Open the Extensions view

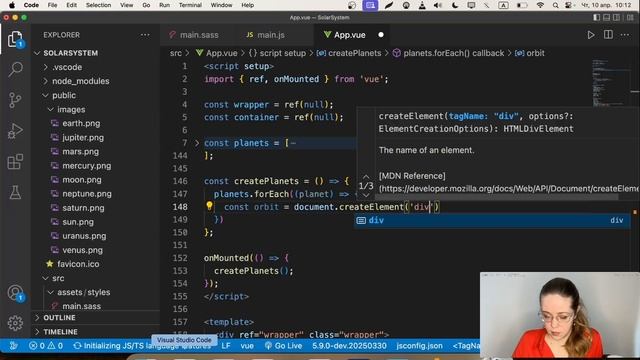point(15,162)
